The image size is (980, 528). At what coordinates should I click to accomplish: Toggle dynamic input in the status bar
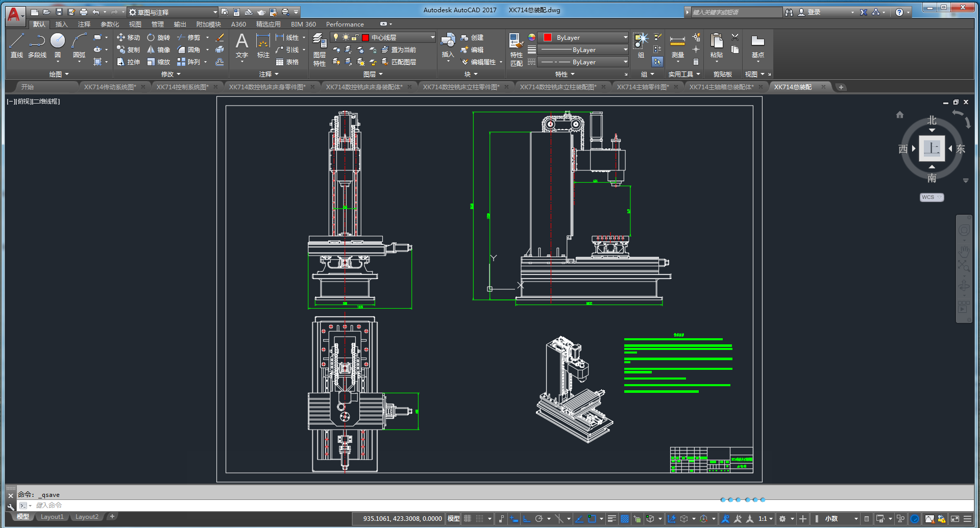[x=514, y=519]
